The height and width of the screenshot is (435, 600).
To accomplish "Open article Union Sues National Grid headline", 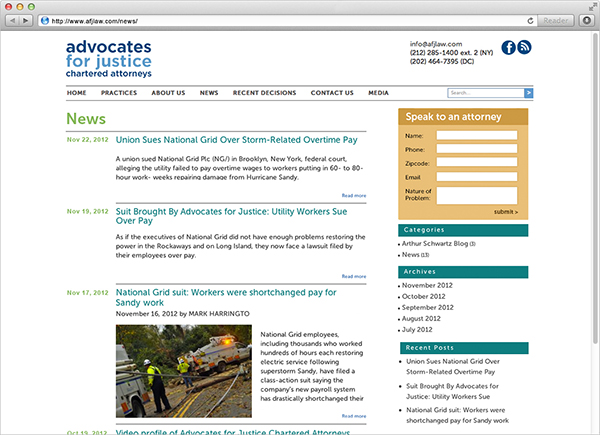I will 236,140.
